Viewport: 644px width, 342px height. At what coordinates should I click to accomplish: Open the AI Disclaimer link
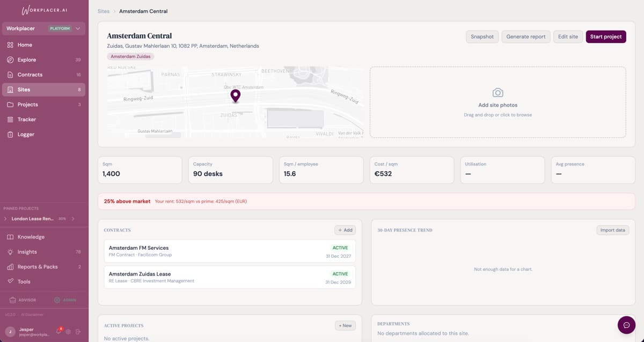click(x=33, y=315)
